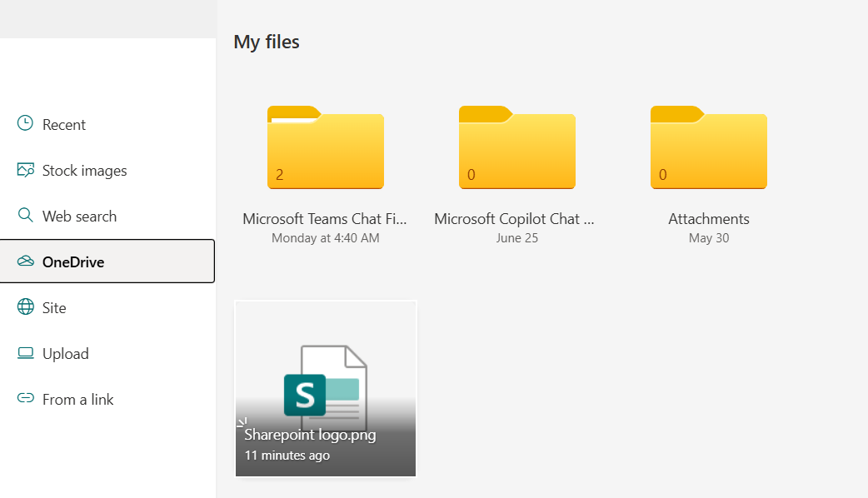This screenshot has width=868, height=498.
Task: Switch to the Stock images section
Action: pyautogui.click(x=84, y=169)
